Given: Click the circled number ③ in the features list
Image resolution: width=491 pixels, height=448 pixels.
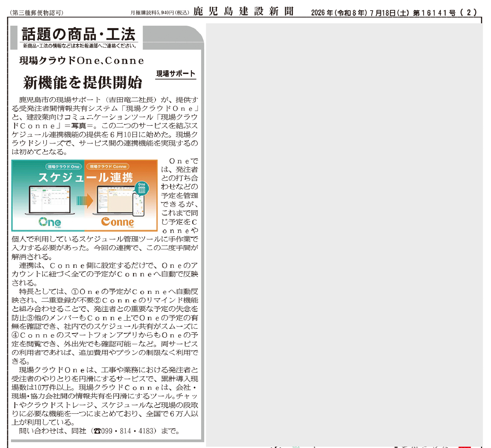Looking at the screenshot, I should pos(30,318).
